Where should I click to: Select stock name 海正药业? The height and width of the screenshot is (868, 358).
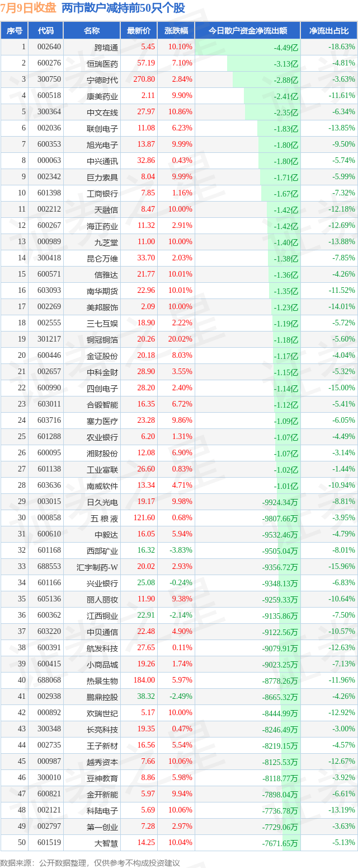coord(102,226)
